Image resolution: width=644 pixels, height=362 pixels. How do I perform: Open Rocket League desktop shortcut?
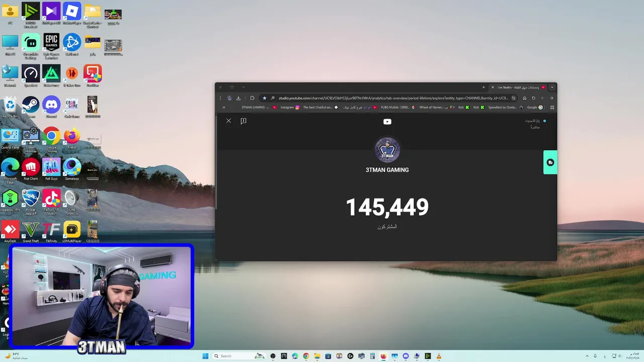(31, 202)
